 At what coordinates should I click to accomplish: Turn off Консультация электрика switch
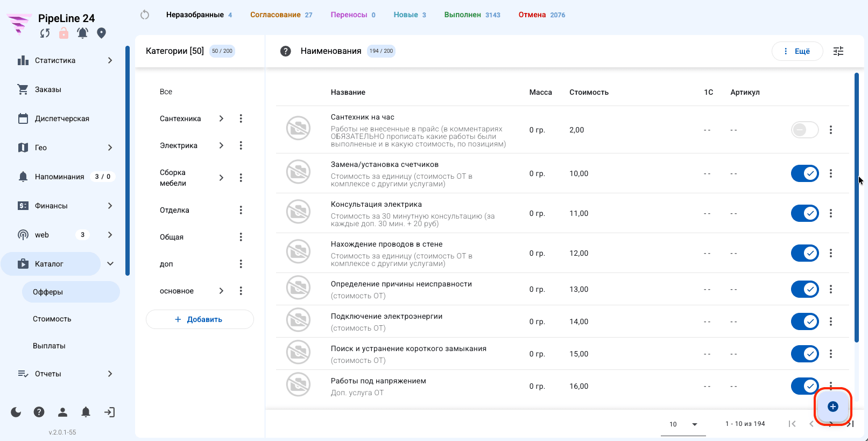click(805, 213)
